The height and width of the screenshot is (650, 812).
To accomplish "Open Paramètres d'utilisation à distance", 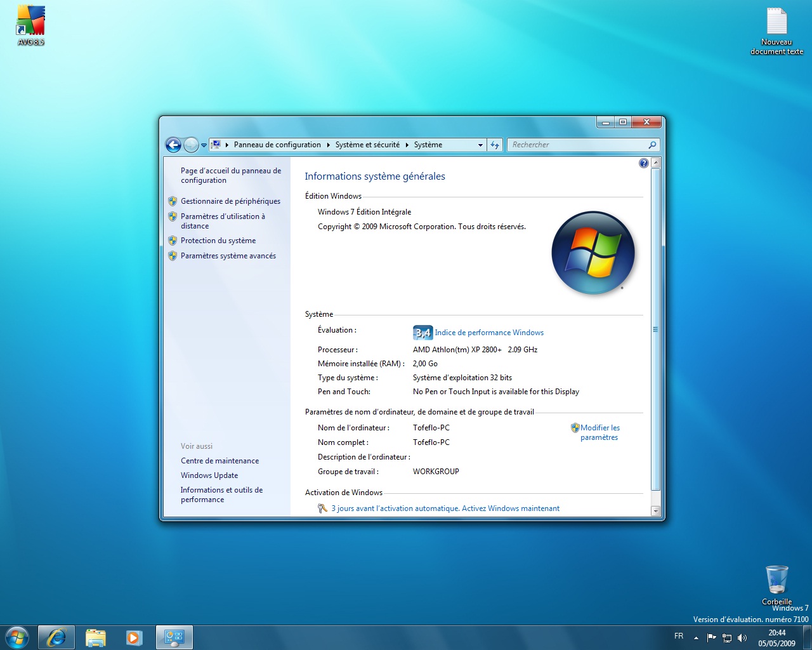I will tap(223, 221).
